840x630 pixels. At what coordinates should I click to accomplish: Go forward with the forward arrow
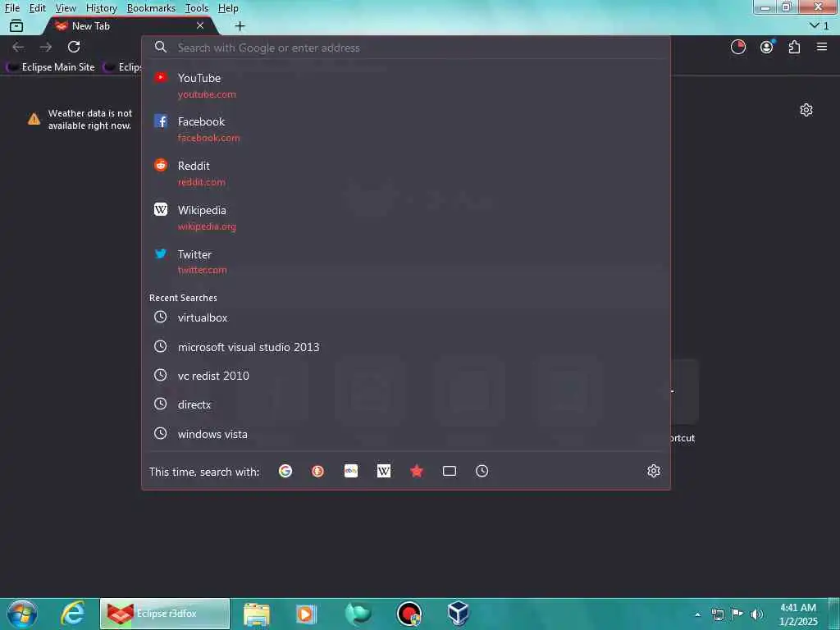pos(46,47)
